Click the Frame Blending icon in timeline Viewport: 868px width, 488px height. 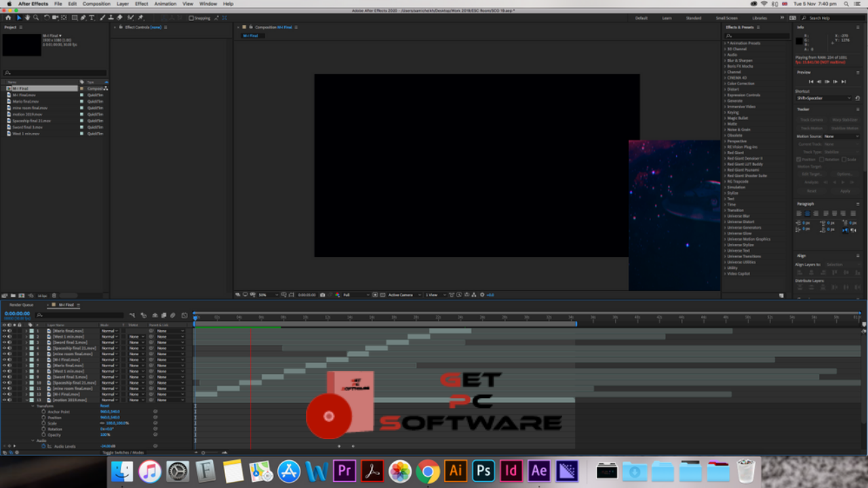(163, 315)
